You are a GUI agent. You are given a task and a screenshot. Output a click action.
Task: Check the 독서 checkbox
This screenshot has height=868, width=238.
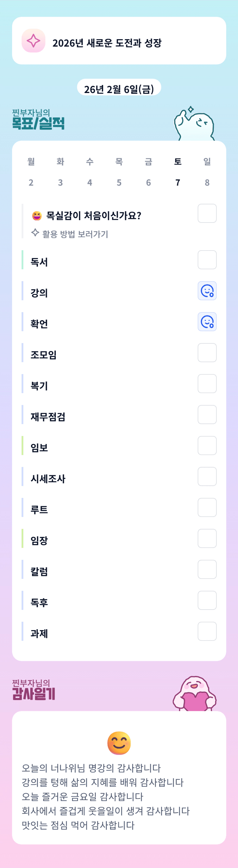[x=207, y=260]
